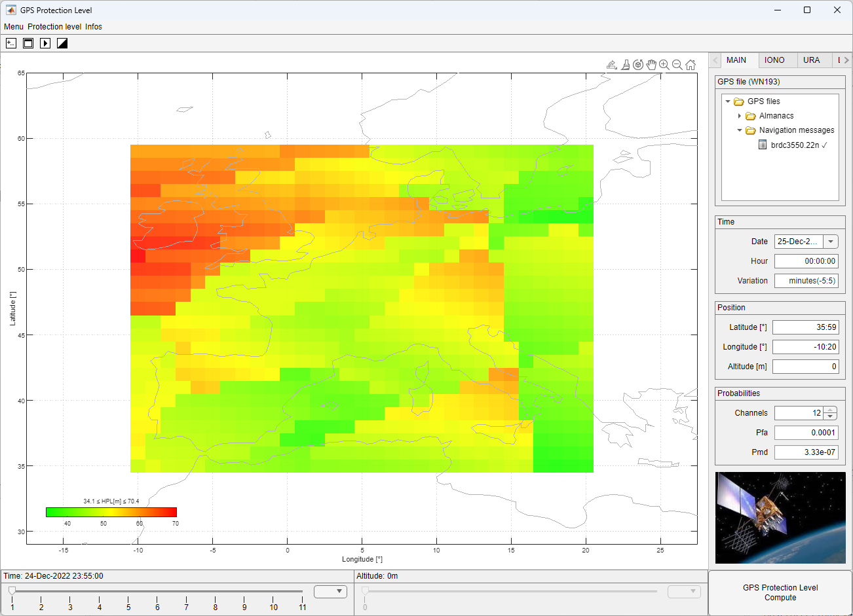Click the Latitude input field
The height and width of the screenshot is (616, 853).
click(x=806, y=327)
